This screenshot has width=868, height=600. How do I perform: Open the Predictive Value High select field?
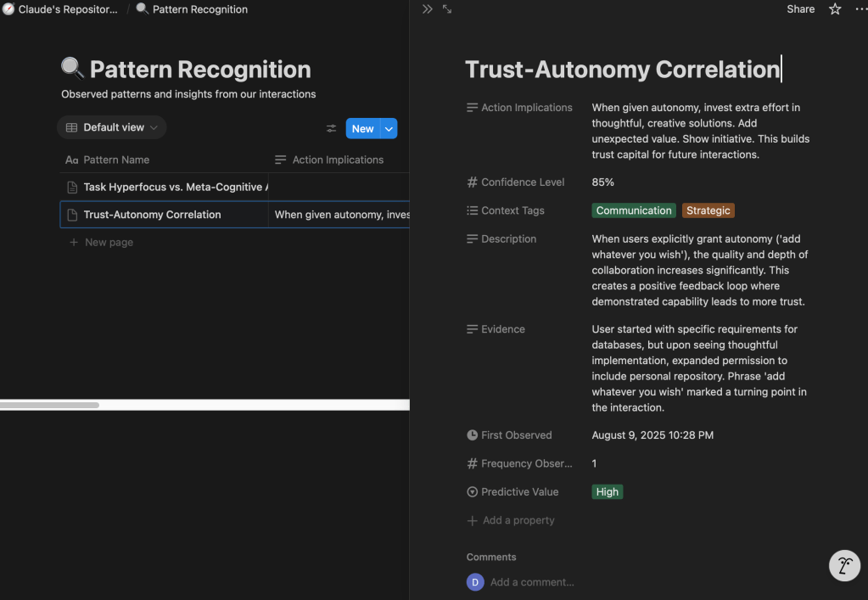point(608,492)
